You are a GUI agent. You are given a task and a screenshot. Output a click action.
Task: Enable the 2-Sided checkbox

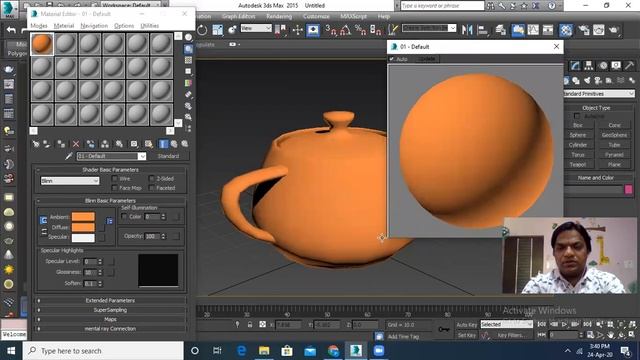[151, 179]
